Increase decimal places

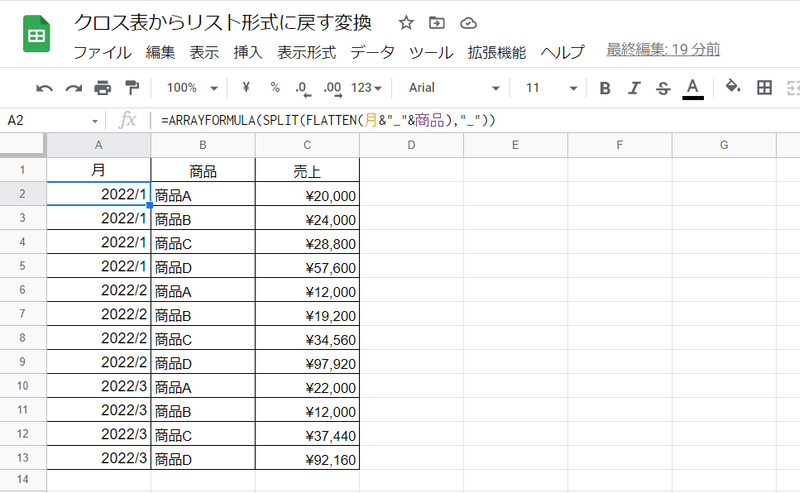333,89
